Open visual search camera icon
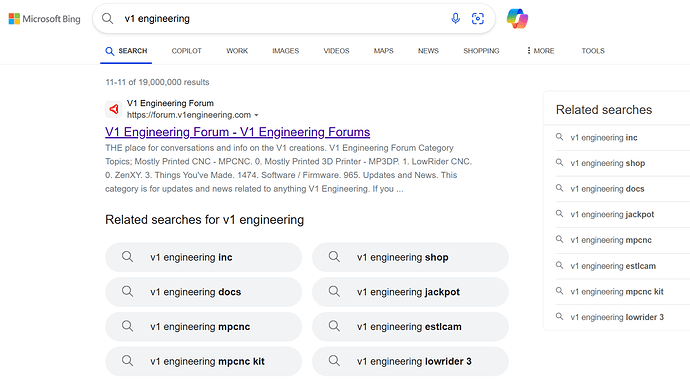The height and width of the screenshot is (386, 690). pyautogui.click(x=477, y=18)
